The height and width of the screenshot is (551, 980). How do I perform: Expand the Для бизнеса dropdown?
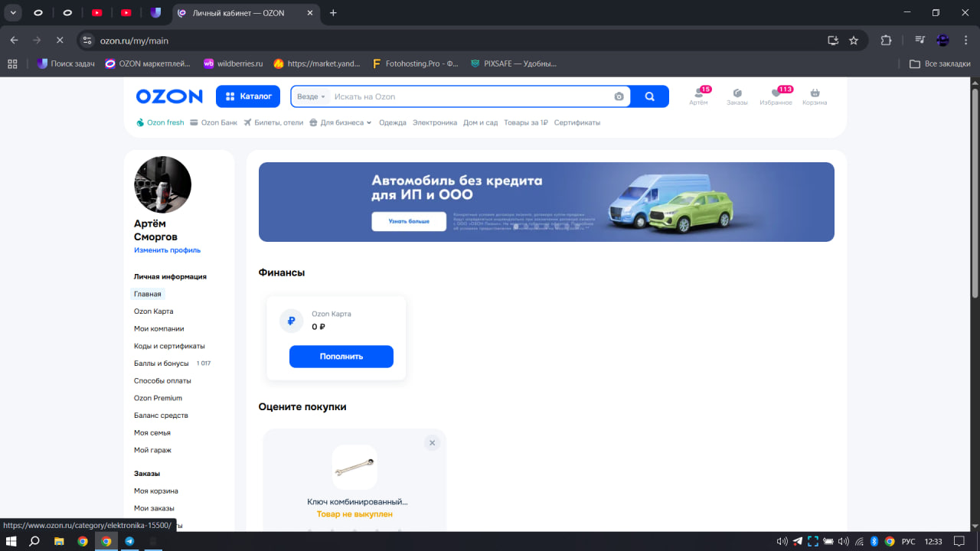(341, 122)
